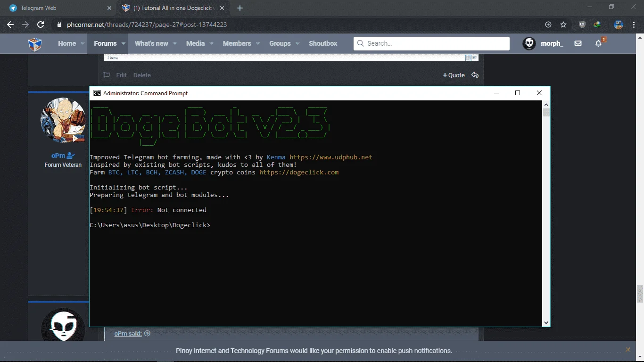The height and width of the screenshot is (362, 644).
Task: Click the phcorner site logo
Action: (35, 44)
